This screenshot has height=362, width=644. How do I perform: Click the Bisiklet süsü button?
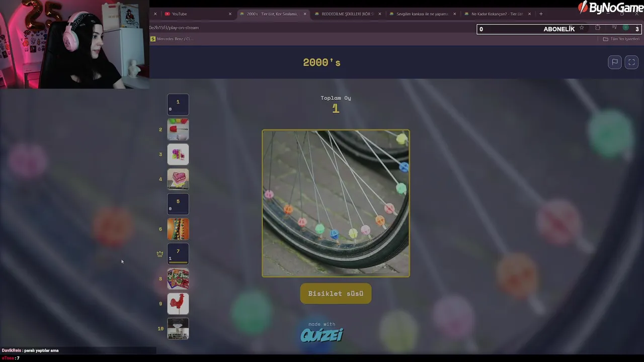[336, 294]
